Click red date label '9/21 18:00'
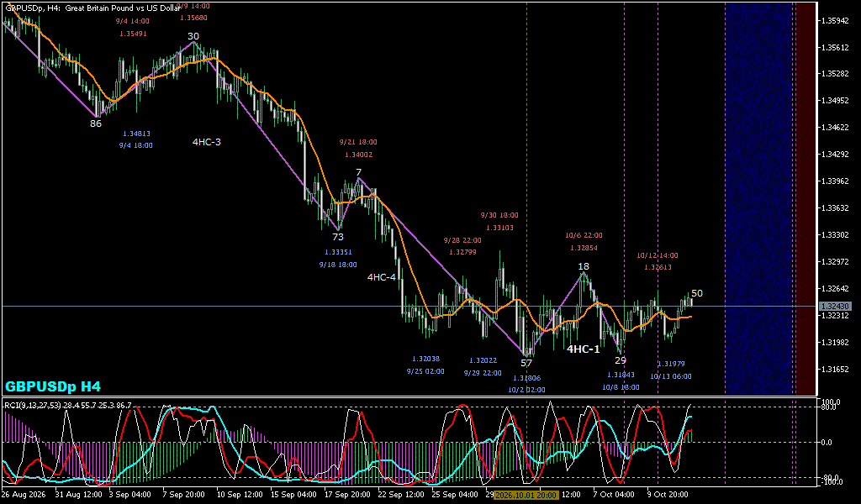This screenshot has height=504, width=861. tap(358, 142)
